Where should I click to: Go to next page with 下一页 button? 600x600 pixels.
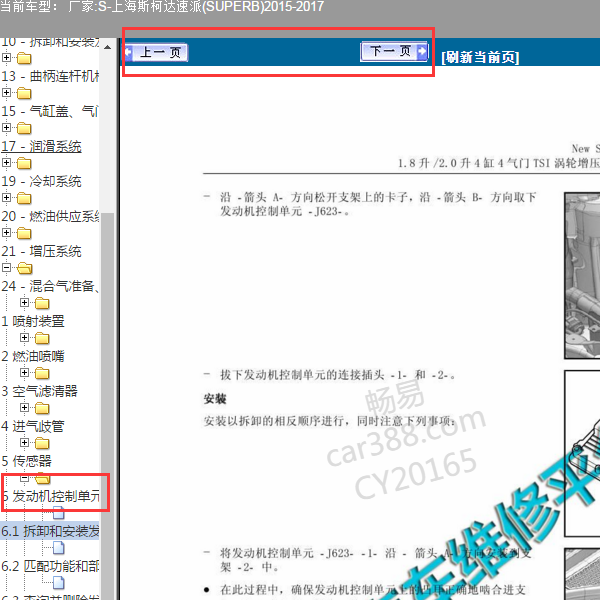pyautogui.click(x=394, y=51)
